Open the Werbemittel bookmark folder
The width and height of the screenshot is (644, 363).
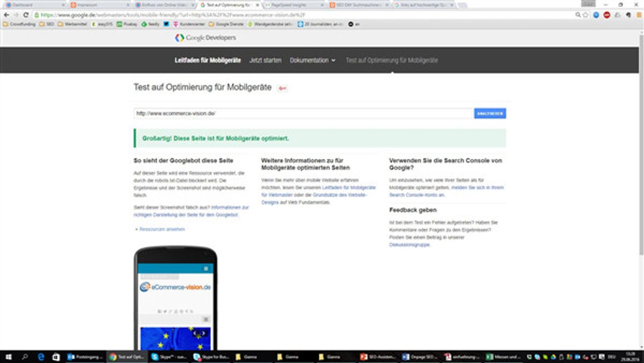point(73,24)
